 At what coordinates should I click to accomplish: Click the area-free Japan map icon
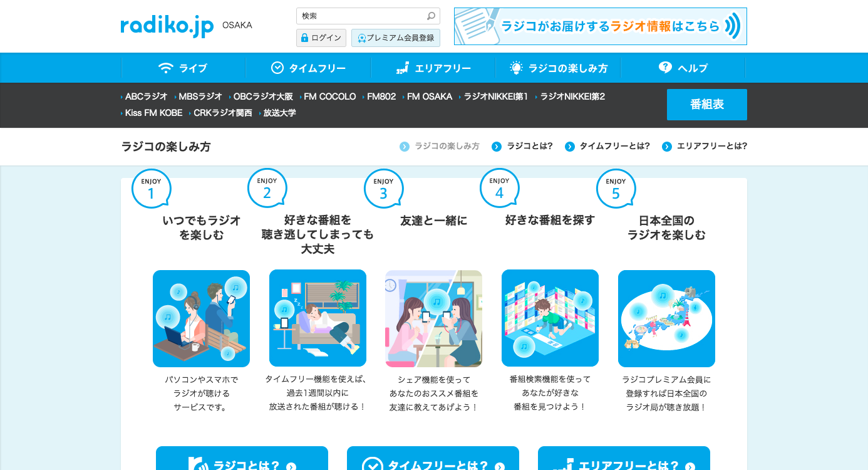403,68
